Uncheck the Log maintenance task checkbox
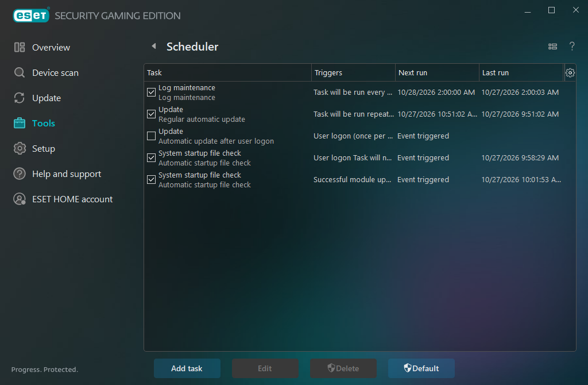This screenshot has height=385, width=588. [x=151, y=93]
